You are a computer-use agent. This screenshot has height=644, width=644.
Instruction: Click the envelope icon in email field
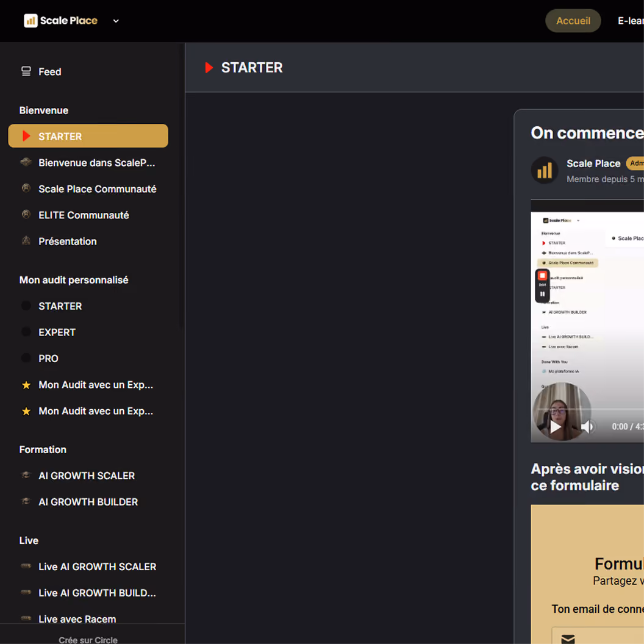coord(568,639)
